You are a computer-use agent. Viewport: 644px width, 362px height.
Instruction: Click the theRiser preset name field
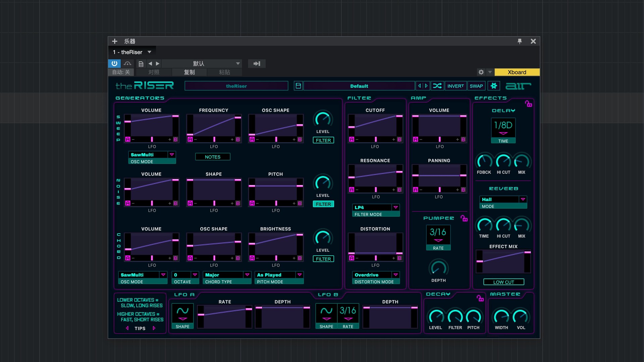tap(236, 86)
